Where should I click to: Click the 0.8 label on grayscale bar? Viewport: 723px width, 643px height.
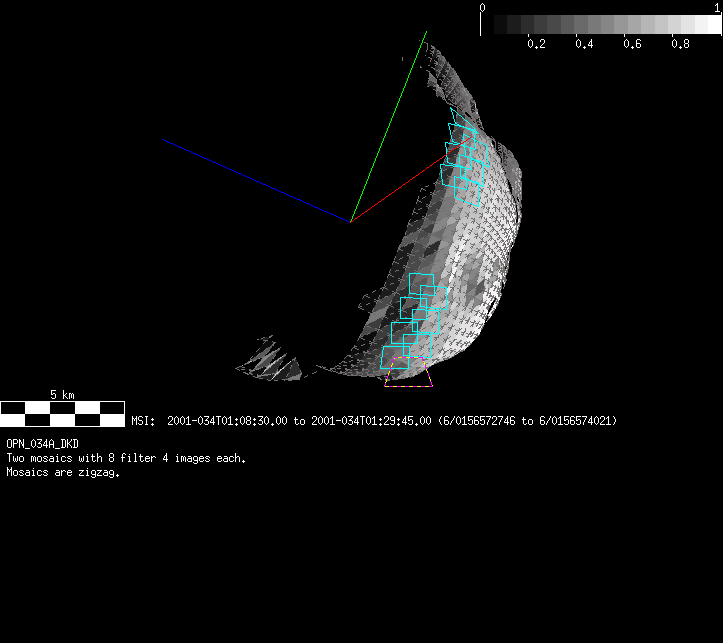(x=680, y=44)
